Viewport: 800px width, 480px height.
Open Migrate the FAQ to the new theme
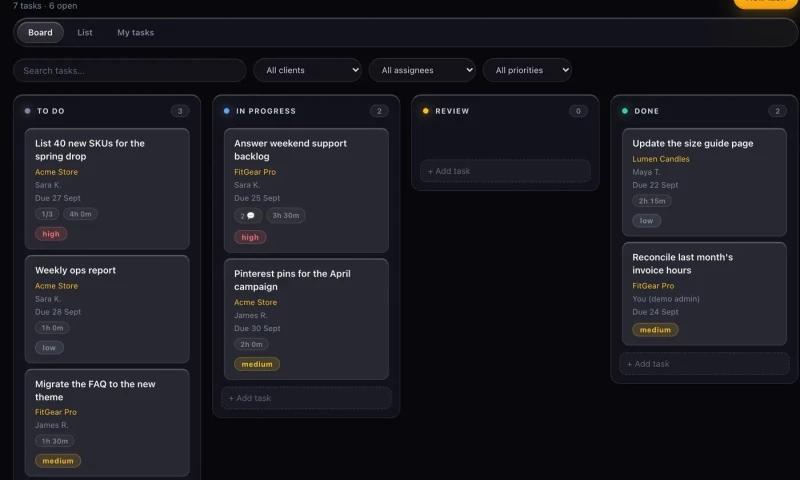pyautogui.click(x=107, y=423)
